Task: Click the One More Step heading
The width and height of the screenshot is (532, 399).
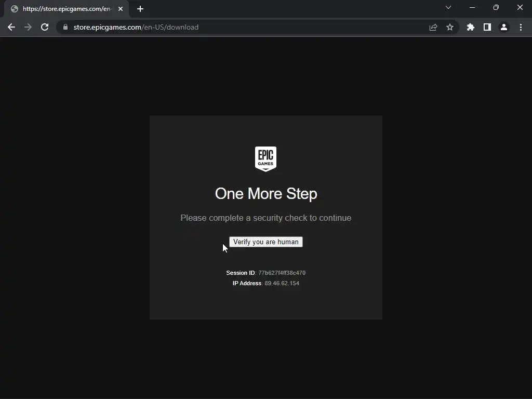Action: (x=266, y=194)
